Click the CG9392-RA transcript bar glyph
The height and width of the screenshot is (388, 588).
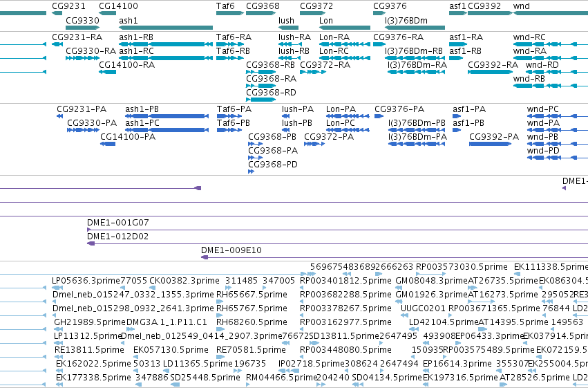coord(490,72)
